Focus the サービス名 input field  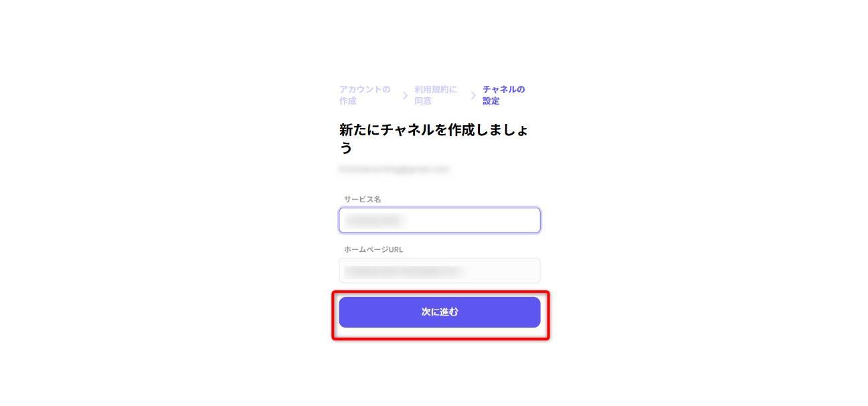[440, 220]
